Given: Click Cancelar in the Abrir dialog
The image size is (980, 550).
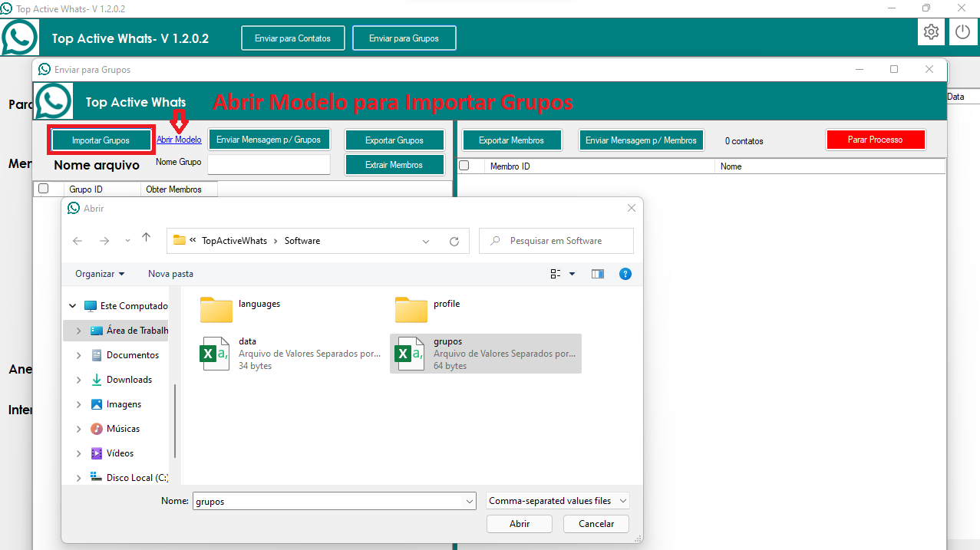Looking at the screenshot, I should point(596,524).
